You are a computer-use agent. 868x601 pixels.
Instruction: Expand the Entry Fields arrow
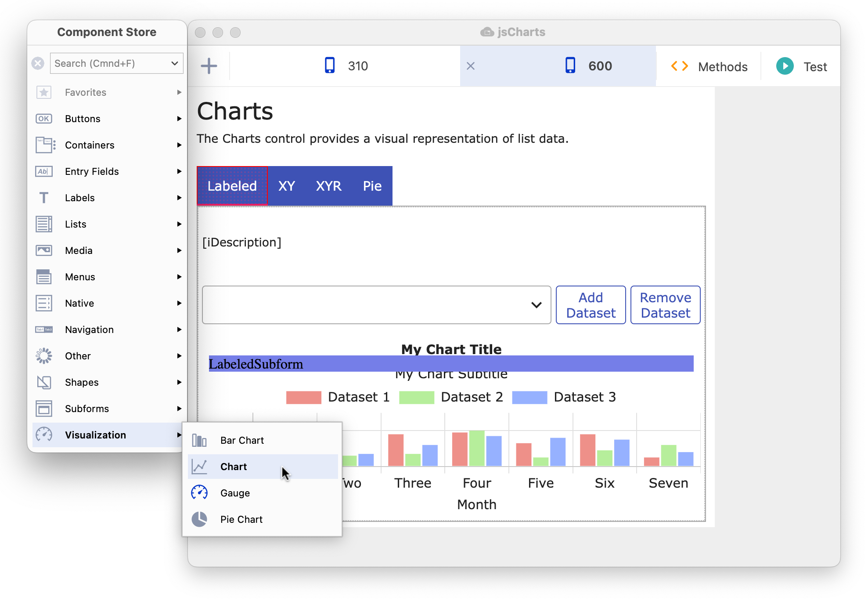179,171
